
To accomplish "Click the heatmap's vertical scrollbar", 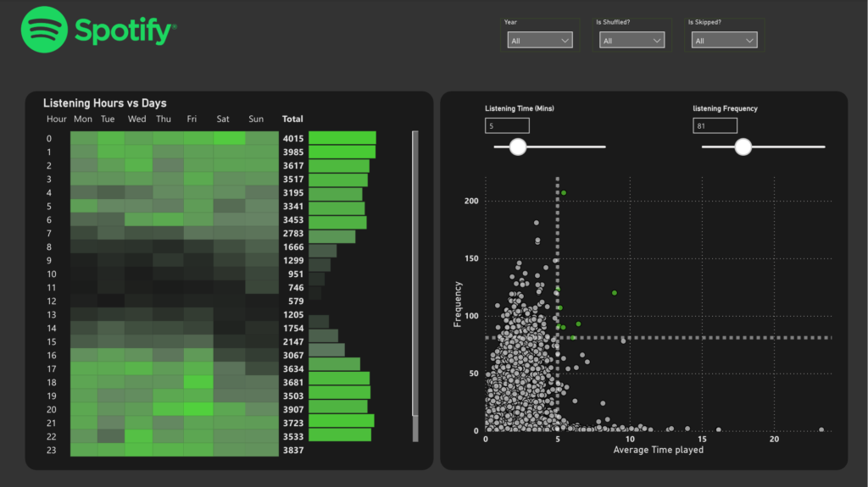I will [x=415, y=271].
